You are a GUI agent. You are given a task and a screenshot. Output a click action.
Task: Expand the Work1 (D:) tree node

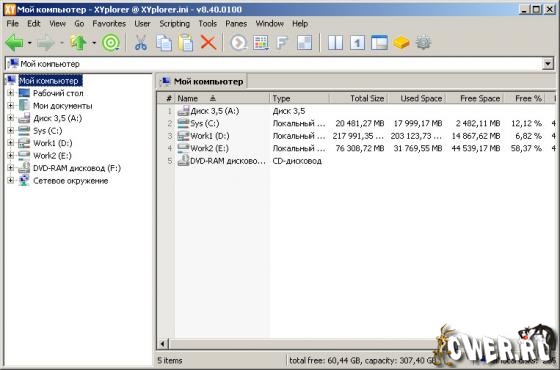pyautogui.click(x=10, y=143)
